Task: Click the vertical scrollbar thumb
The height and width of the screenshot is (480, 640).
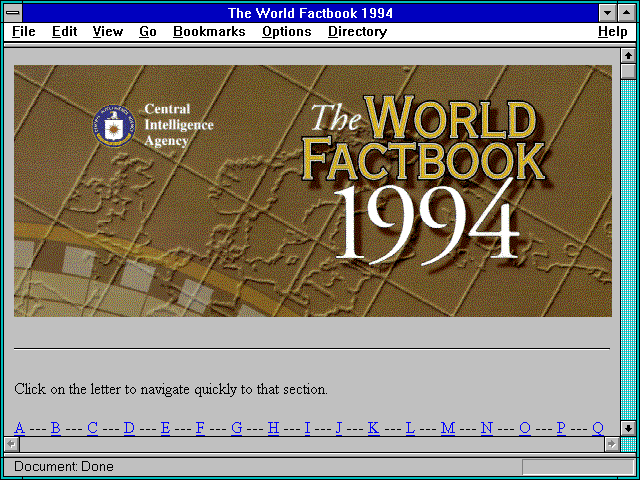Action: click(x=628, y=71)
